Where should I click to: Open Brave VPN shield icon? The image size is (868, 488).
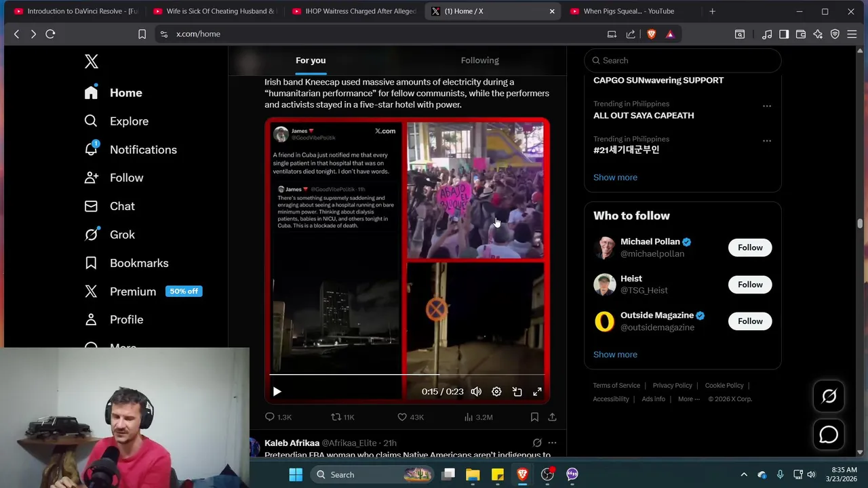pos(835,34)
